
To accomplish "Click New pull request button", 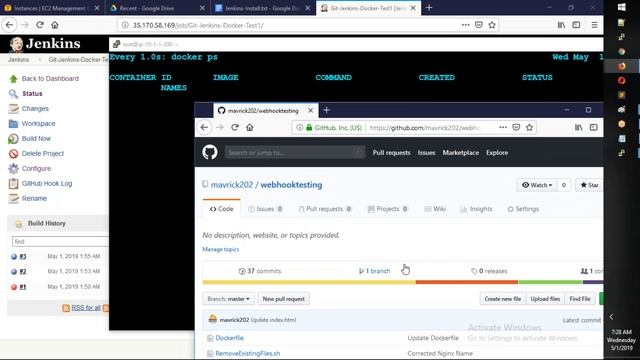I will (x=284, y=299).
